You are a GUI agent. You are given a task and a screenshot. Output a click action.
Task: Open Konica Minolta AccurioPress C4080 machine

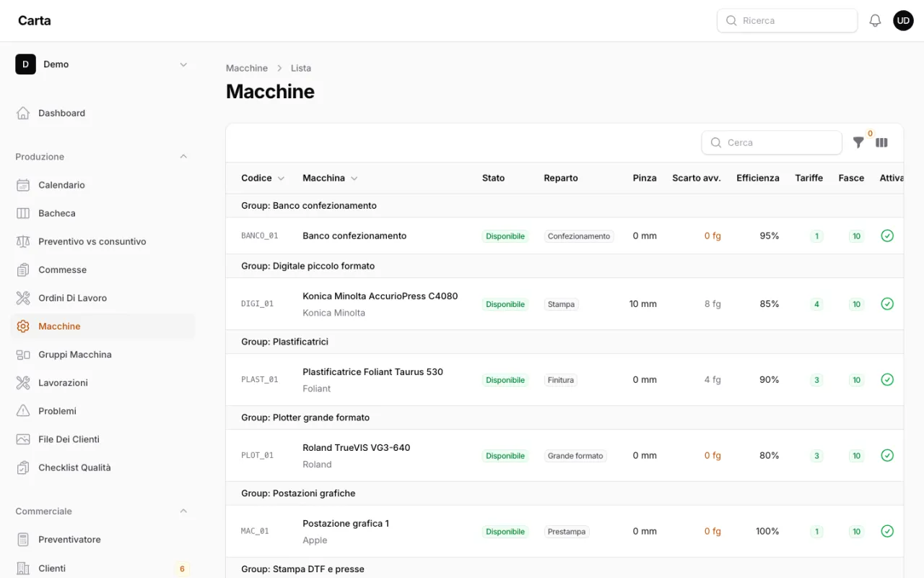[x=380, y=296]
